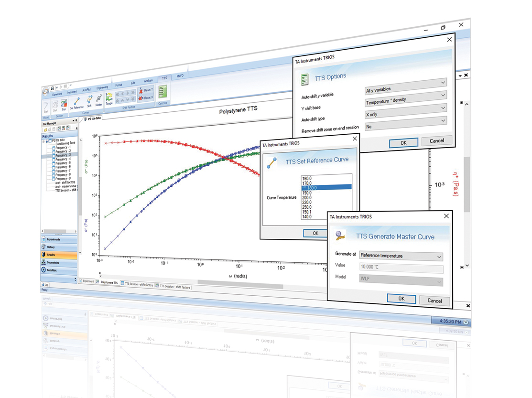532x398 pixels.
Task: Click the clock showing 4:35:20 PM
Action: 450,321
